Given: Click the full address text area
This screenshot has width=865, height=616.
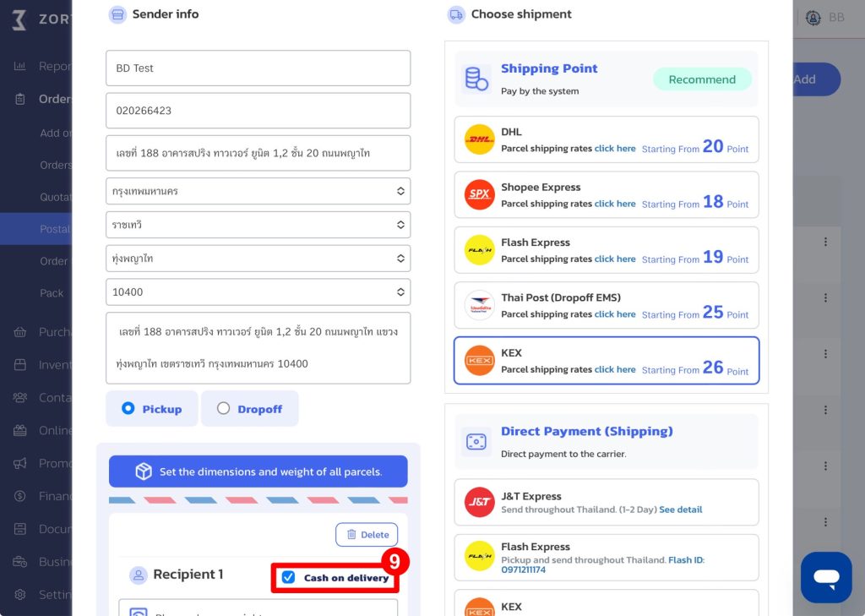Looking at the screenshot, I should click(258, 348).
